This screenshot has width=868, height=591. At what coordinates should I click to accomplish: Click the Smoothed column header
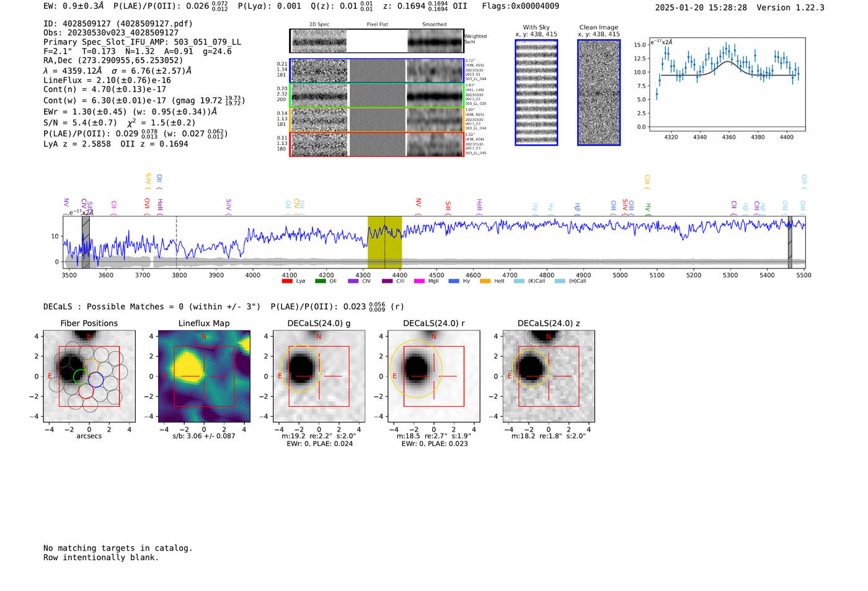coord(435,25)
